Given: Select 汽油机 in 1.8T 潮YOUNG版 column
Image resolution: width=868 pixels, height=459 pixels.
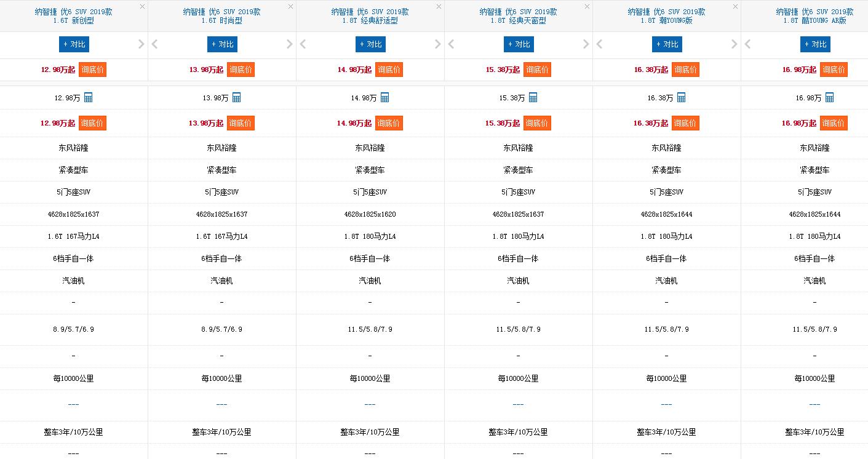Looking at the screenshot, I should click(667, 281).
